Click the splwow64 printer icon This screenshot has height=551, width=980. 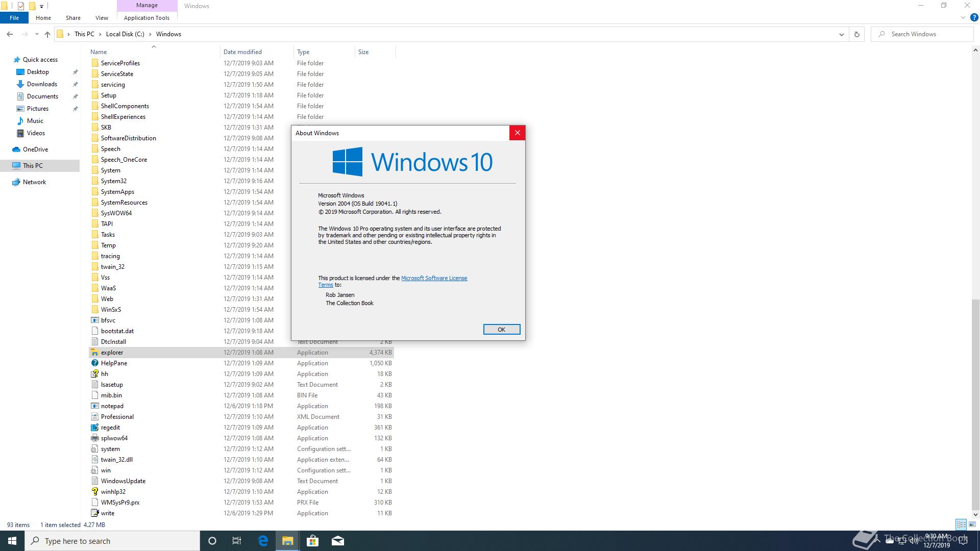tap(94, 438)
